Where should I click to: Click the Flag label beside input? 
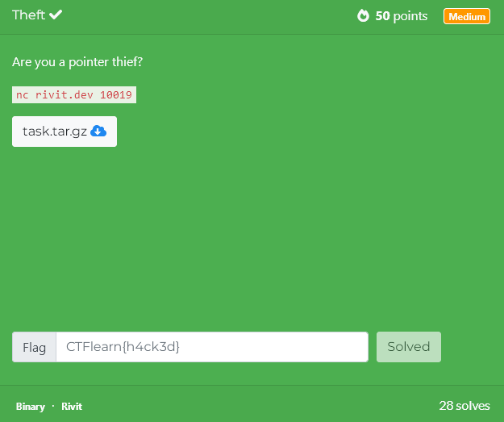(x=34, y=347)
